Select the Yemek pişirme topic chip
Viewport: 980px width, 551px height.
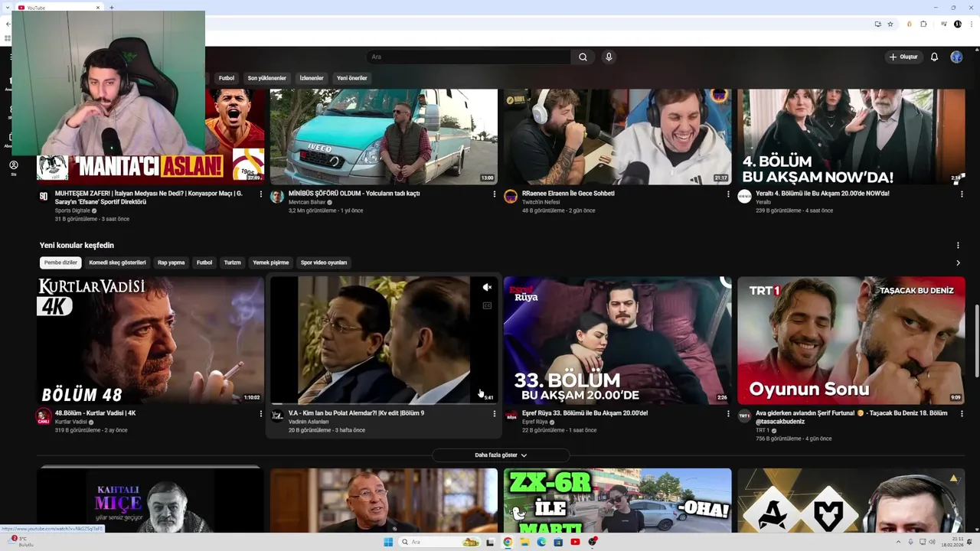(x=271, y=262)
